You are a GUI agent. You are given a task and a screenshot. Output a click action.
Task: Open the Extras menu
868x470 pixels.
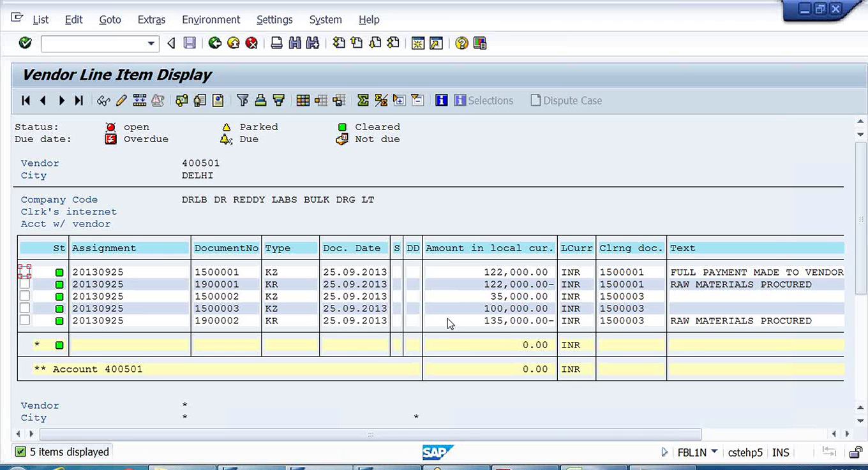pyautogui.click(x=151, y=20)
